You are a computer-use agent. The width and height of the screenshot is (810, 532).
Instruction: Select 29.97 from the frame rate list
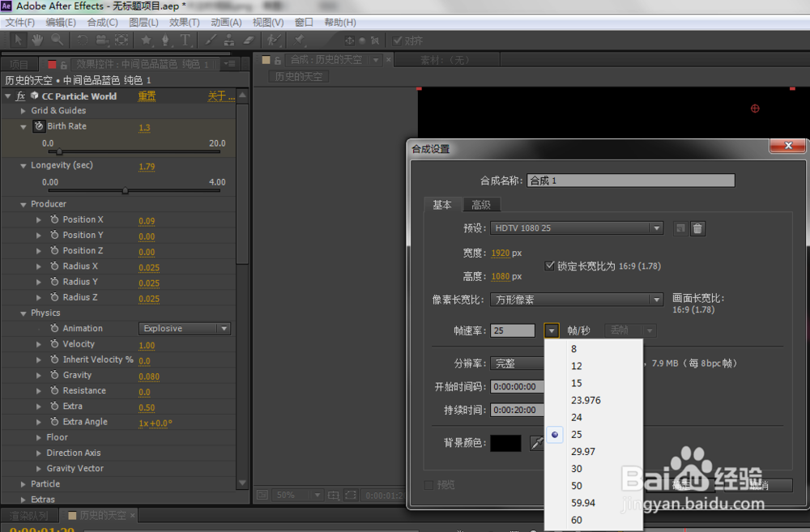click(584, 451)
